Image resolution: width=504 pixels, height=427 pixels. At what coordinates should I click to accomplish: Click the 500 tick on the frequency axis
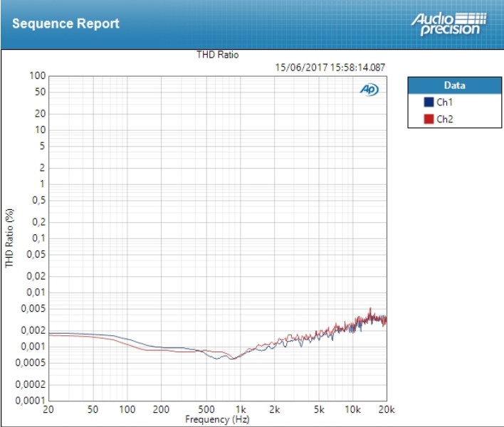click(x=206, y=410)
